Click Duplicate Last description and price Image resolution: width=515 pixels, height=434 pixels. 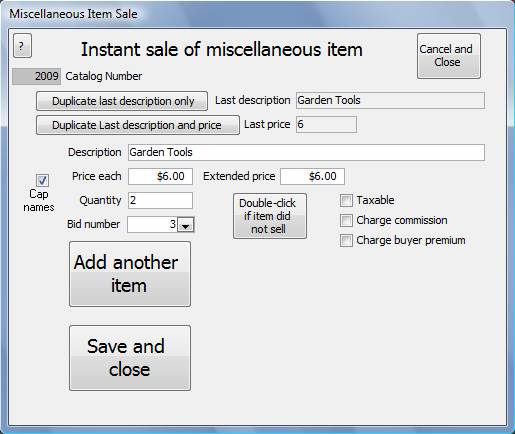pyautogui.click(x=138, y=125)
